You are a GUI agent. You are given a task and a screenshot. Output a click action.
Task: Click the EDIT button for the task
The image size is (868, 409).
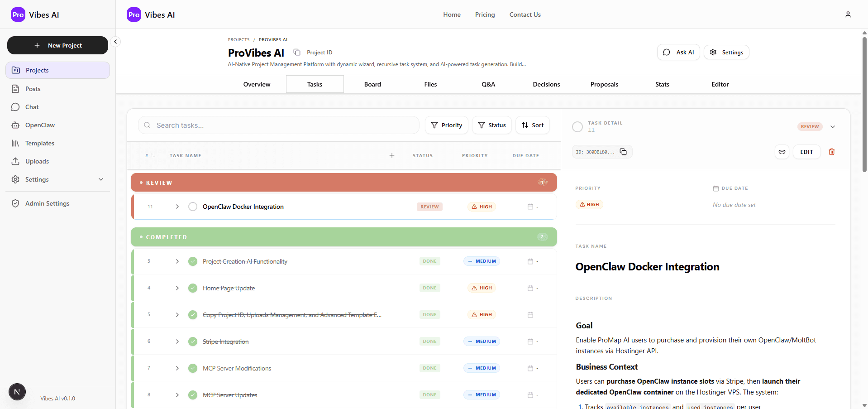807,152
